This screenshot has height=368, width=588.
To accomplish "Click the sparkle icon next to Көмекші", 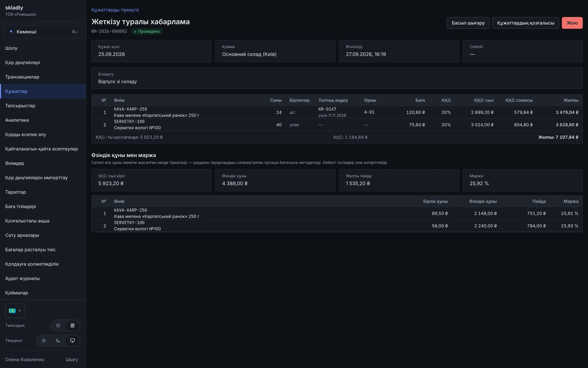I will (x=11, y=32).
